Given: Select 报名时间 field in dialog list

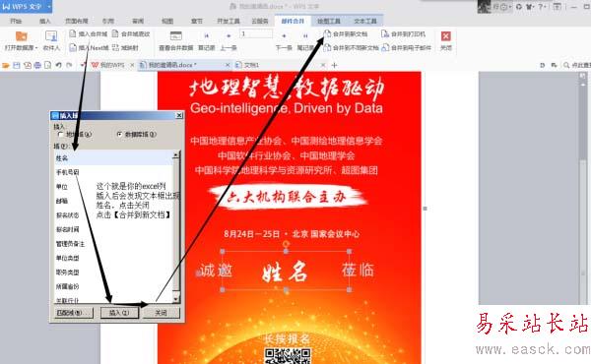Looking at the screenshot, I should pyautogui.click(x=113, y=229).
